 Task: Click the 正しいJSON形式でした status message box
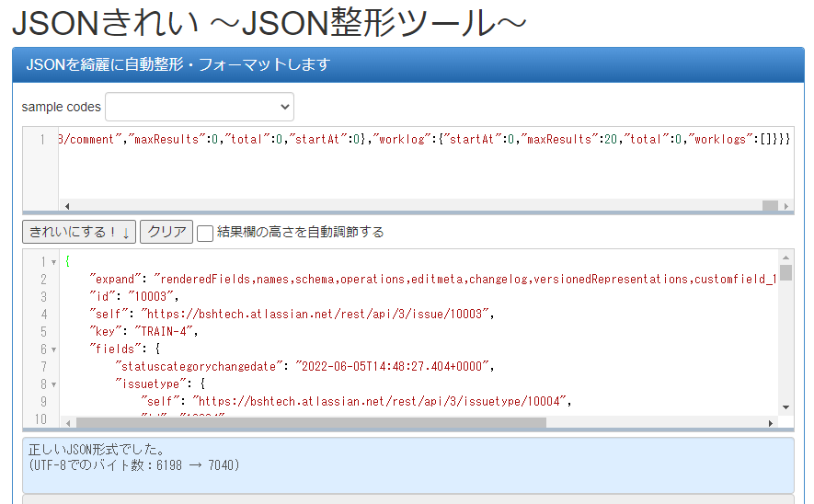pos(407,465)
